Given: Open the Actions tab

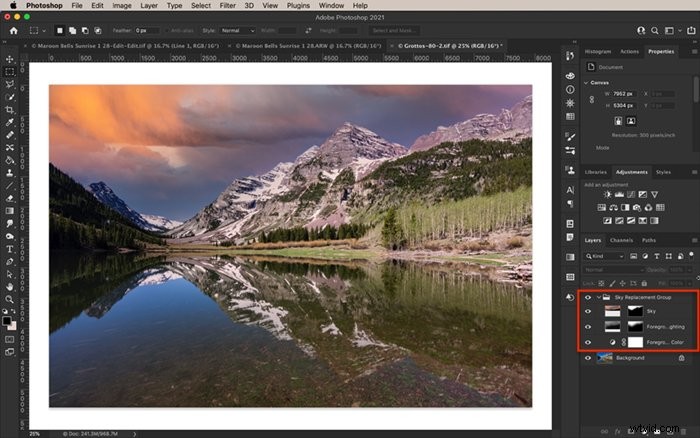Looking at the screenshot, I should tap(629, 52).
